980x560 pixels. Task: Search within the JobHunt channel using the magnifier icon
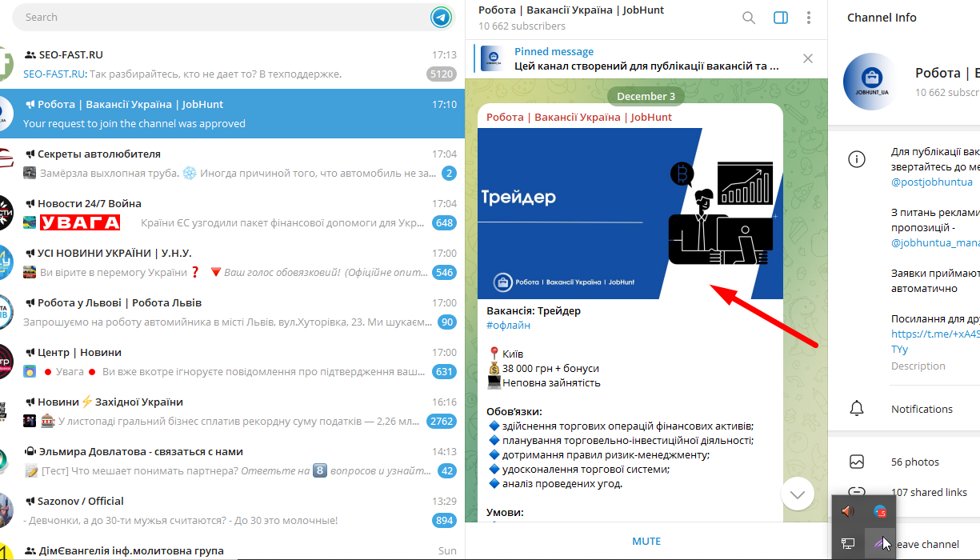[749, 18]
